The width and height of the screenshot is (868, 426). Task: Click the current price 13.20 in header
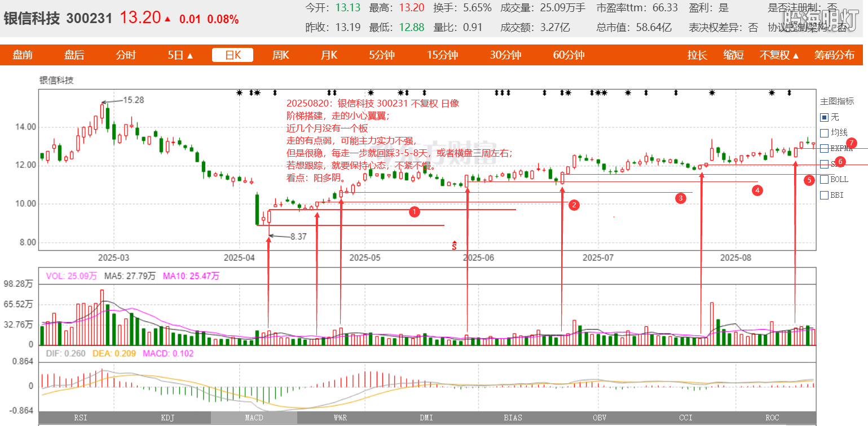(x=140, y=17)
